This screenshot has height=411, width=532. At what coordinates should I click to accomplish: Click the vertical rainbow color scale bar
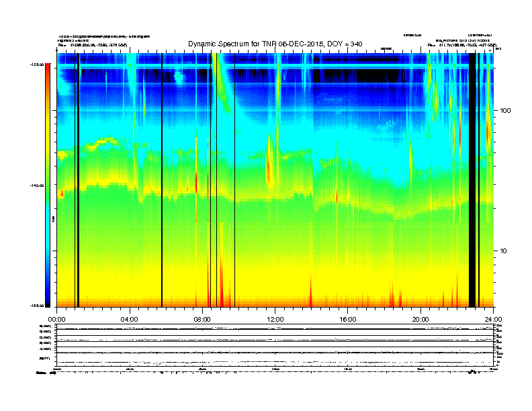click(x=48, y=185)
